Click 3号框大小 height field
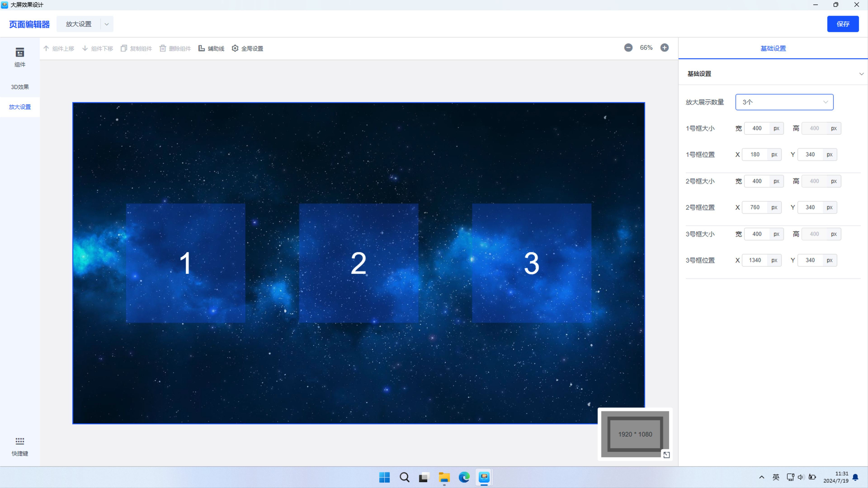Image resolution: width=868 pixels, height=488 pixels. [x=814, y=234]
